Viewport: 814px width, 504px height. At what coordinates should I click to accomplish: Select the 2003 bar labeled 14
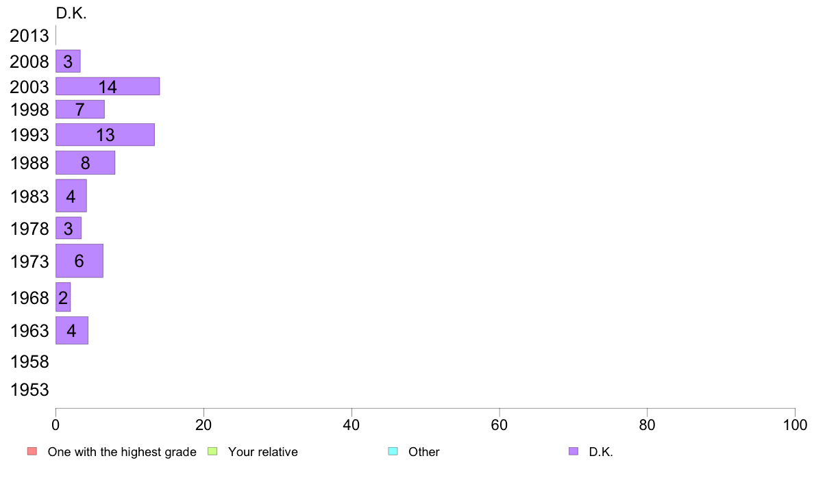[x=108, y=86]
